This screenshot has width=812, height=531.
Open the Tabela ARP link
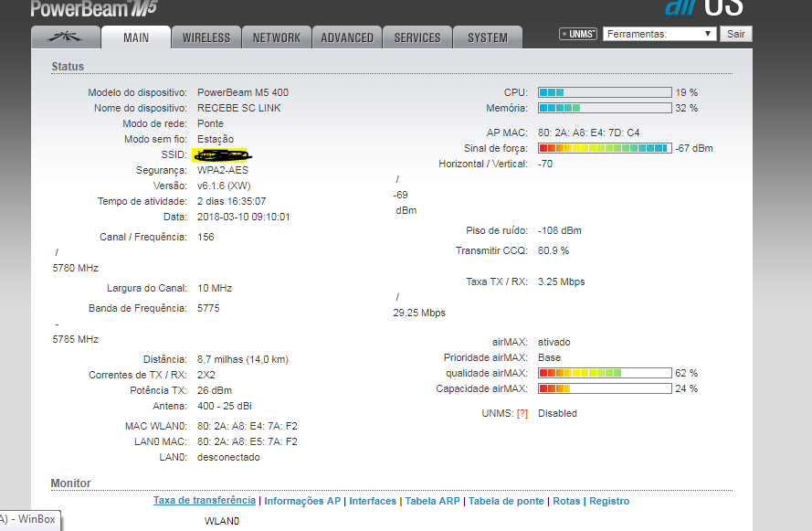[x=432, y=501]
